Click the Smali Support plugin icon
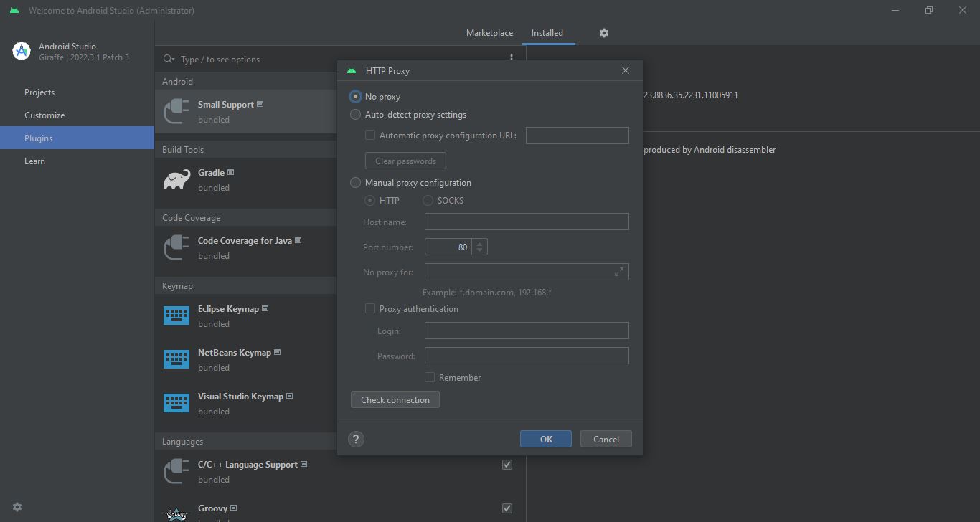 click(x=176, y=111)
